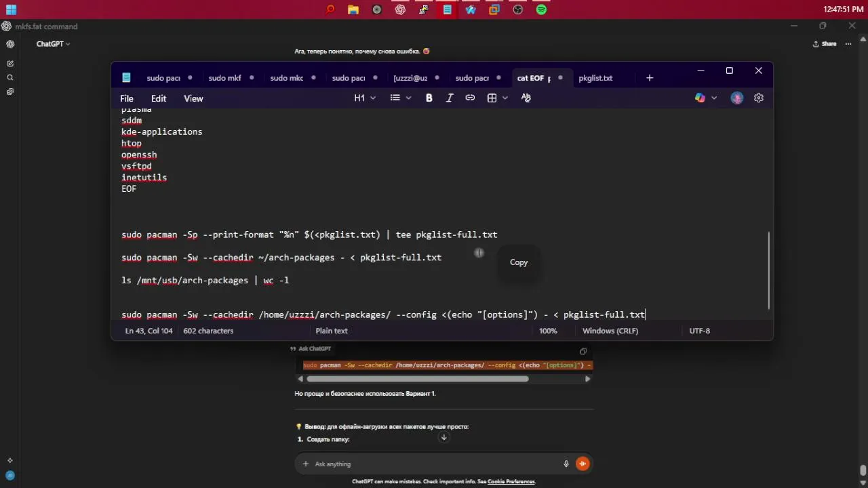Screen dimensions: 868x488
Task: Click the kde-applications line
Action: tap(161, 132)
